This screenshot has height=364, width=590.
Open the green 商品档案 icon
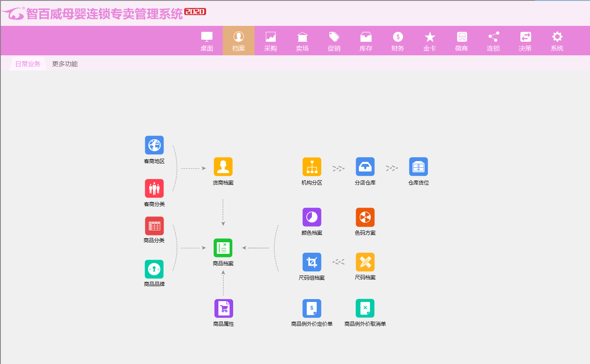coord(223,248)
